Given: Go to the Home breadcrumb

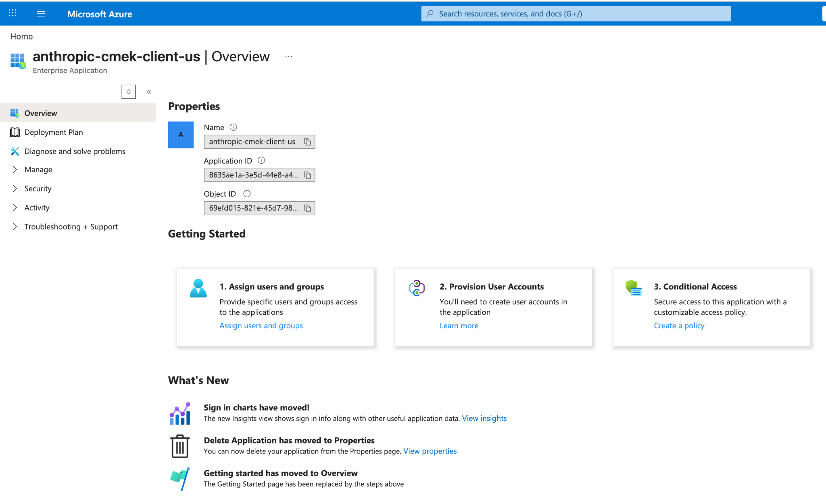Looking at the screenshot, I should 21,36.
